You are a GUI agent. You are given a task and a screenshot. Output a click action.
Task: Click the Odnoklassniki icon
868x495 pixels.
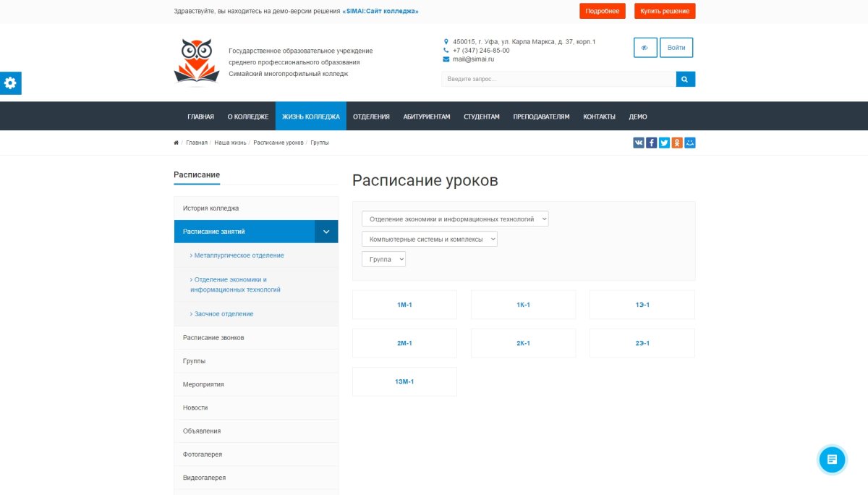(x=677, y=142)
